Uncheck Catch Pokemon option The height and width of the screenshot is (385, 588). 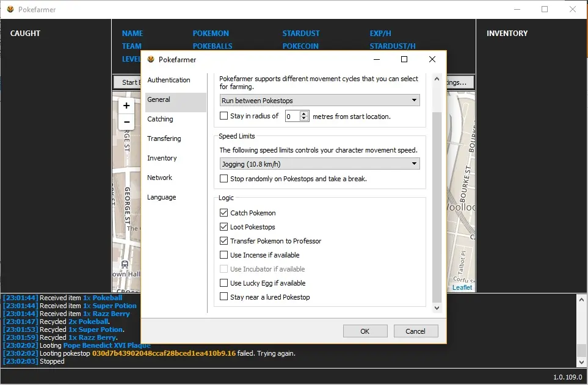click(x=223, y=213)
